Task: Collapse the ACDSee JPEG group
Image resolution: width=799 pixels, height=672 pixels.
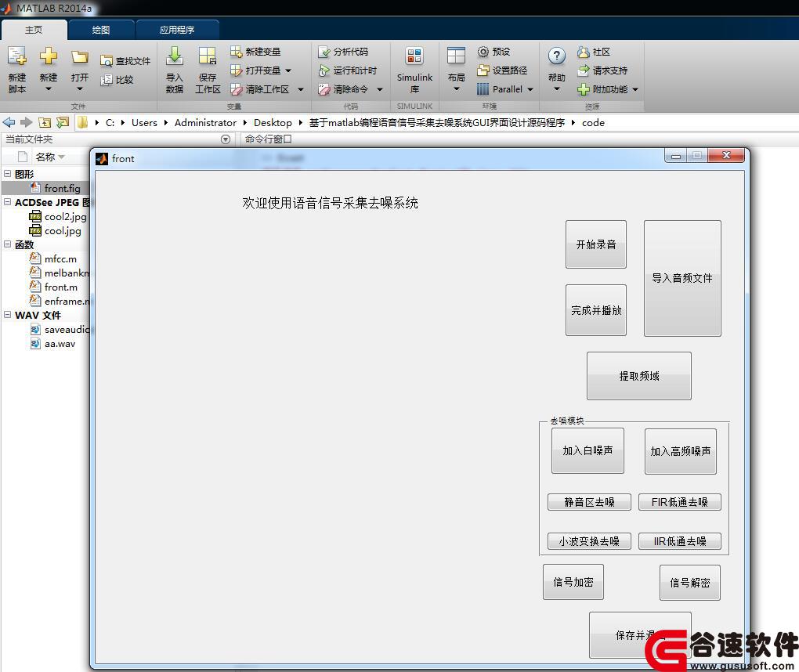Action: tap(7, 202)
